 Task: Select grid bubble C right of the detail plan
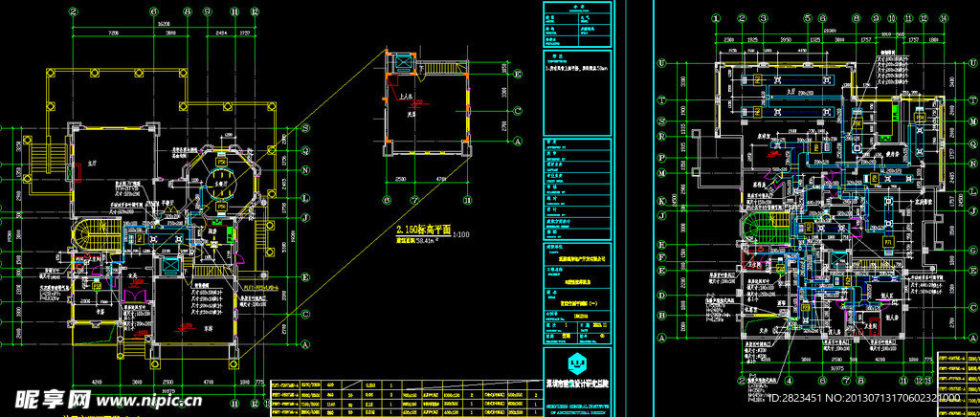click(518, 111)
